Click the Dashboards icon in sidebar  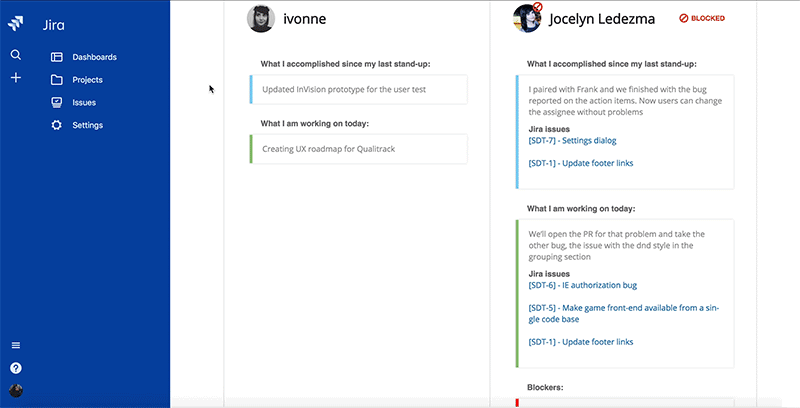pyautogui.click(x=57, y=57)
